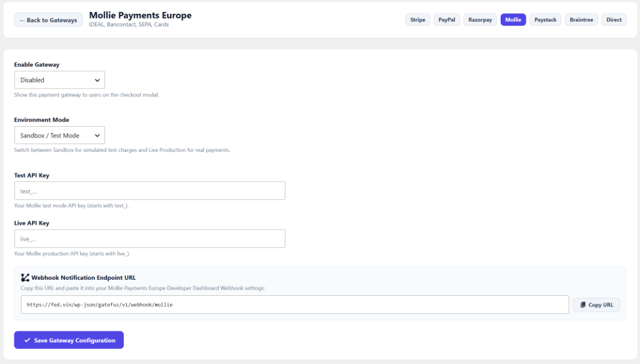
Task: Go back to Gateways list
Action: click(x=48, y=20)
